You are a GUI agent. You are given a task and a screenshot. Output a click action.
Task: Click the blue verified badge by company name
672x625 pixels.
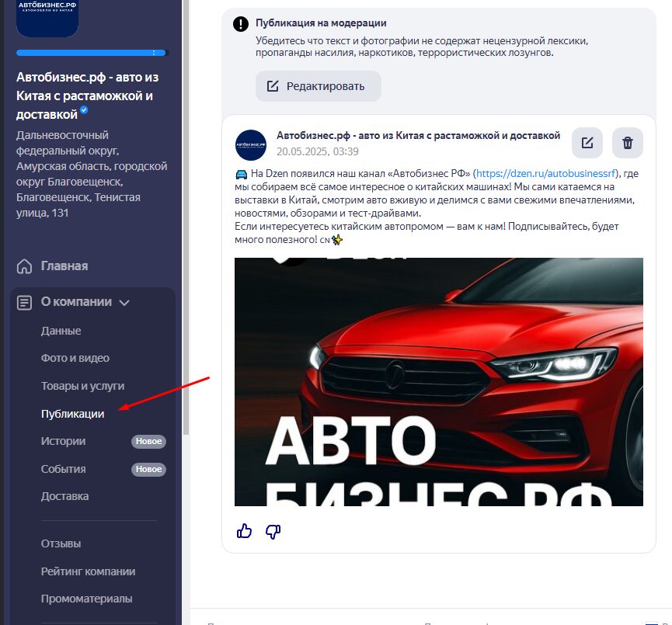click(x=84, y=109)
